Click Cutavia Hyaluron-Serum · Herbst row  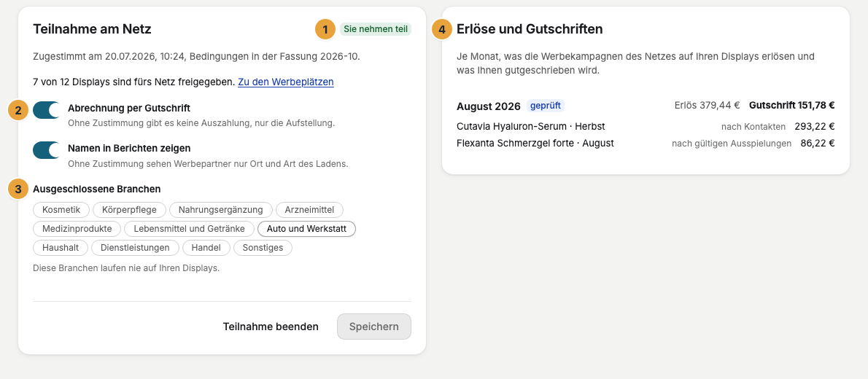(x=646, y=127)
